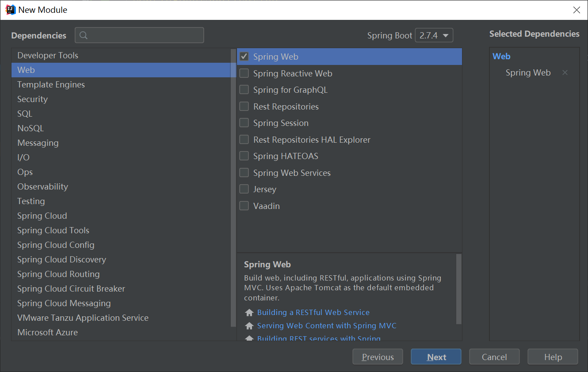Open Spring Cloud Circuit Breaker category
Image resolution: width=588 pixels, height=372 pixels.
121,288
